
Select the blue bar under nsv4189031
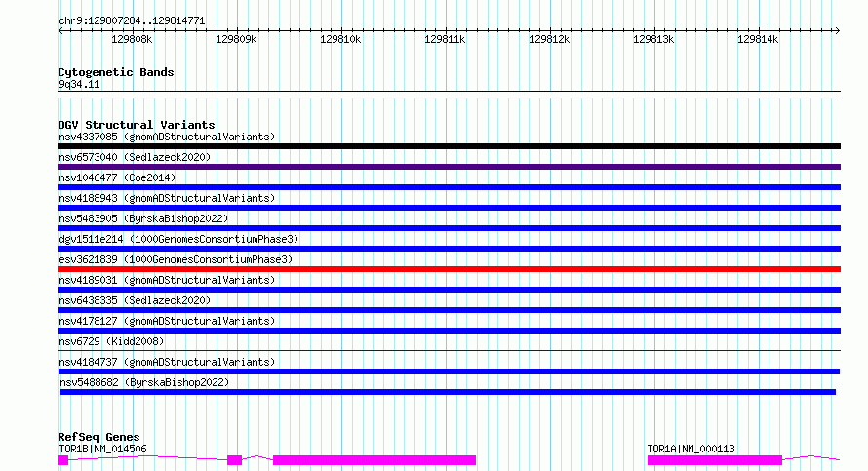(449, 290)
